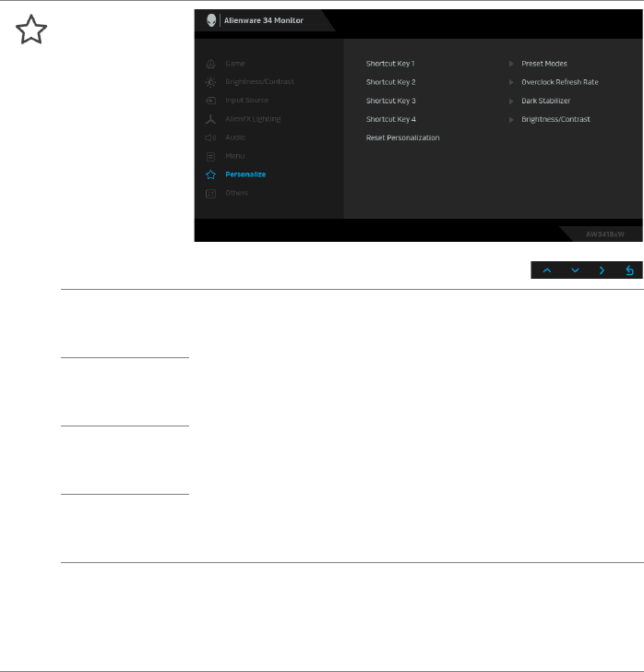Open the Game menu item
Viewport: 644px width, 672px height.
[235, 64]
